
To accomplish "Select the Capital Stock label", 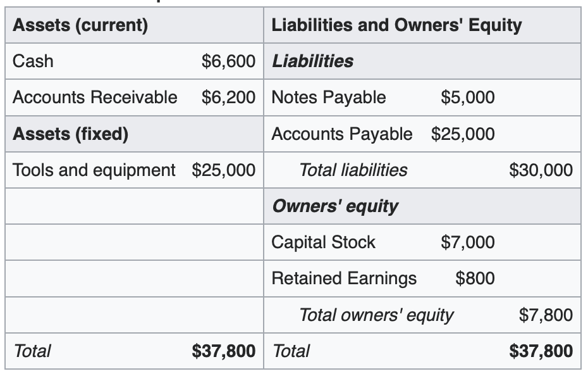I will (x=323, y=242).
